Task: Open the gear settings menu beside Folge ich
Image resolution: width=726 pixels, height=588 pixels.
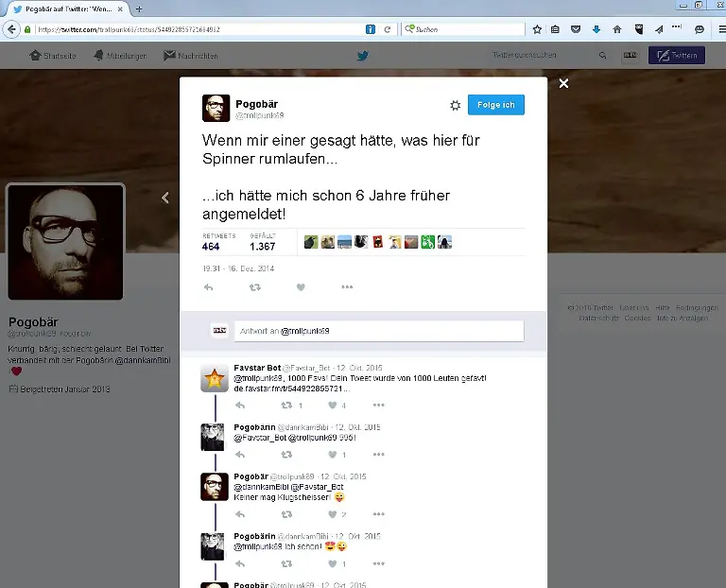Action: pos(455,105)
